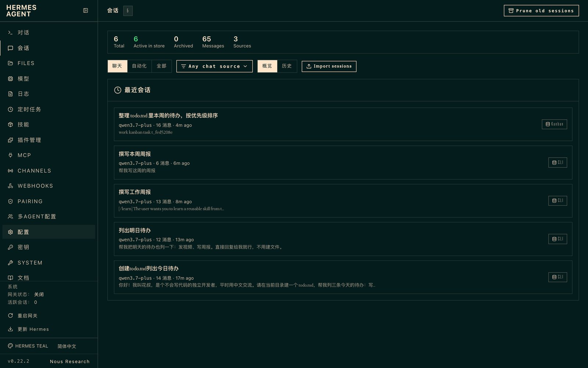This screenshot has width=588, height=368.
Task: Click the 最近会话 heading clock icon
Action: pos(118,90)
